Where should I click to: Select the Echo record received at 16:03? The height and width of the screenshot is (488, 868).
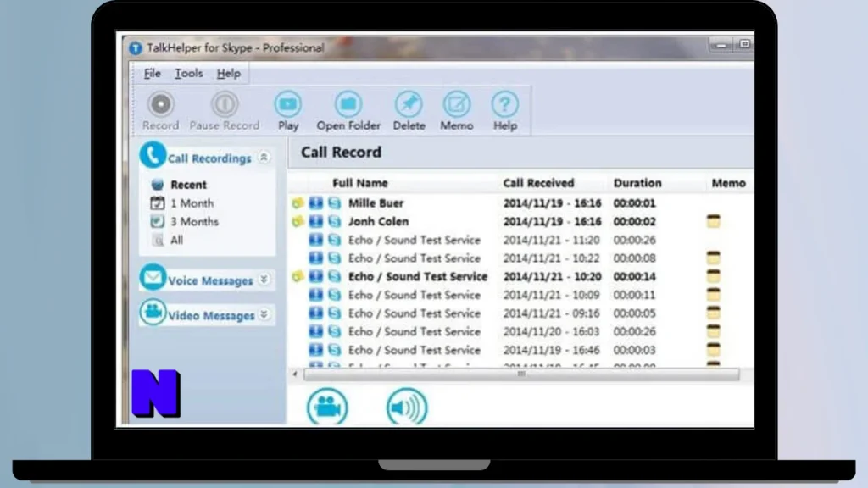520,331
